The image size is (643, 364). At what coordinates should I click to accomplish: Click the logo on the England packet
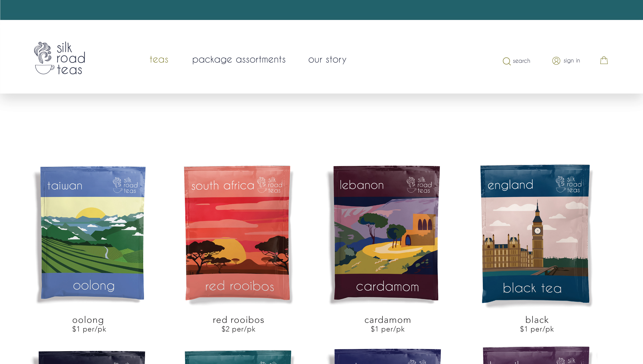(x=568, y=185)
